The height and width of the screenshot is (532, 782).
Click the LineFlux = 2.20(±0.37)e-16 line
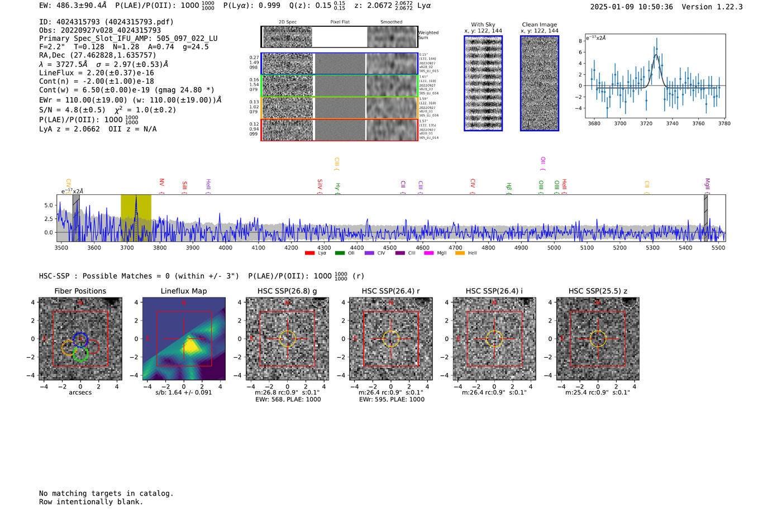97,73
